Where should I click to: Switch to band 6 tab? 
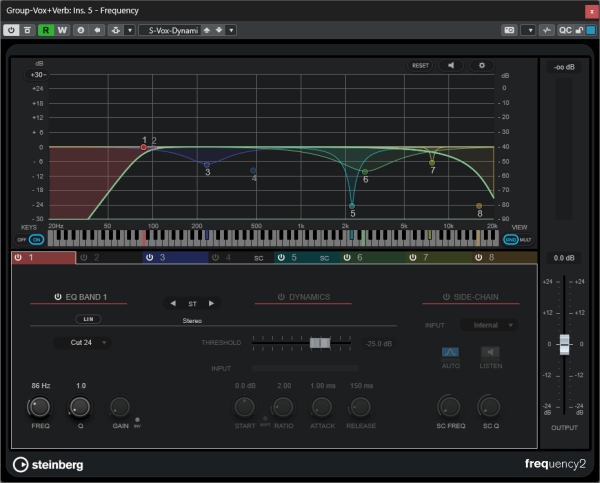tap(373, 258)
